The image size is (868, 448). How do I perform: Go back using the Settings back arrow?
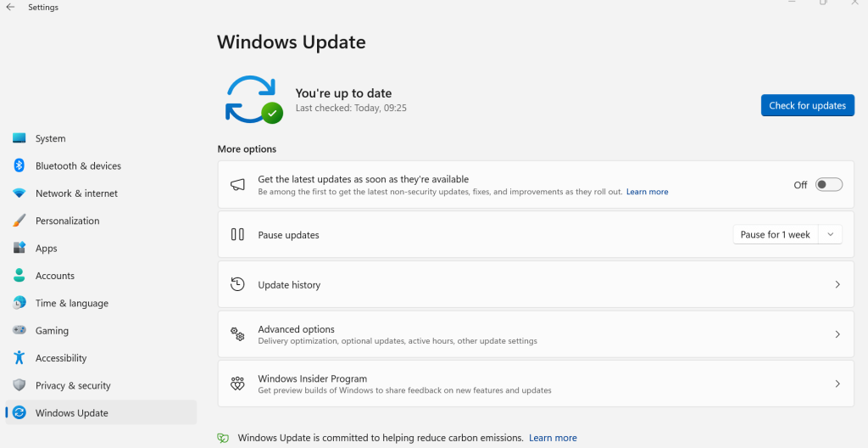coord(10,7)
